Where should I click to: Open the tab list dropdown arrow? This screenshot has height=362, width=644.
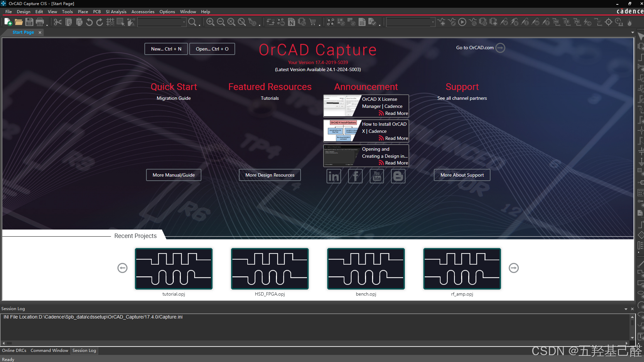tap(633, 33)
